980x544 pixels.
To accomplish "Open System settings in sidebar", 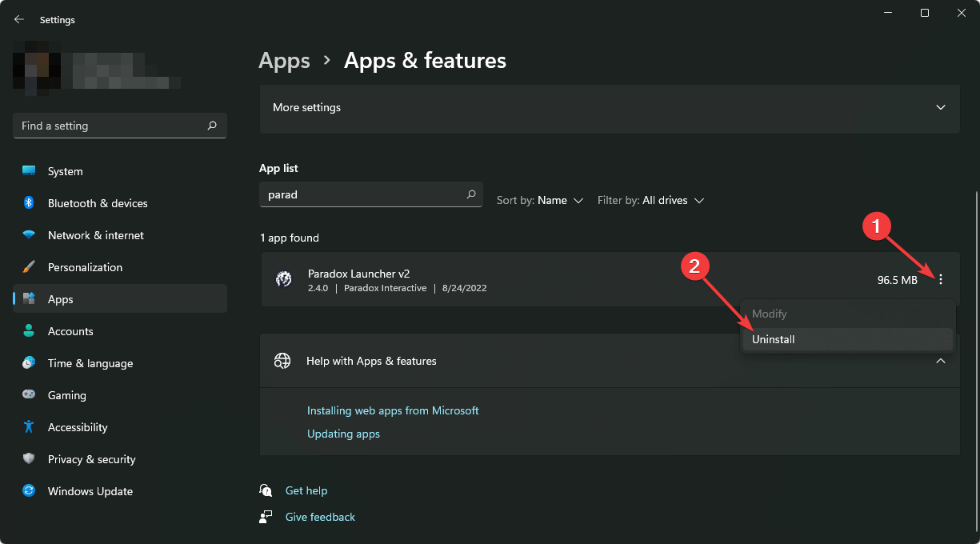I will click(120, 171).
